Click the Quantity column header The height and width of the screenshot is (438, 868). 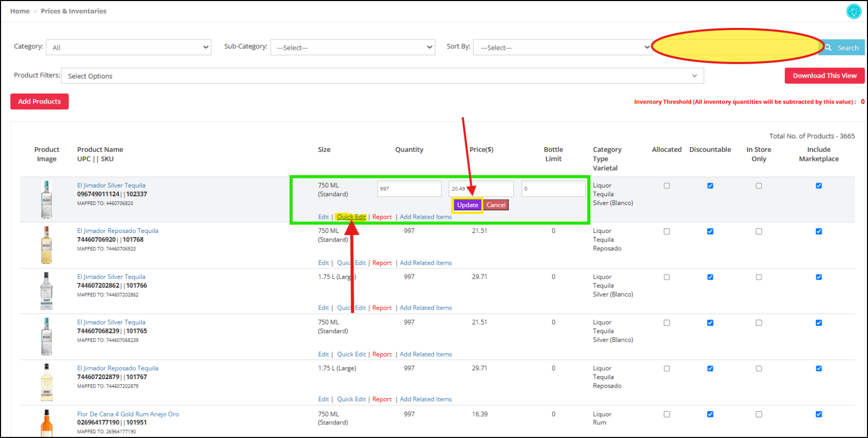[x=409, y=149]
